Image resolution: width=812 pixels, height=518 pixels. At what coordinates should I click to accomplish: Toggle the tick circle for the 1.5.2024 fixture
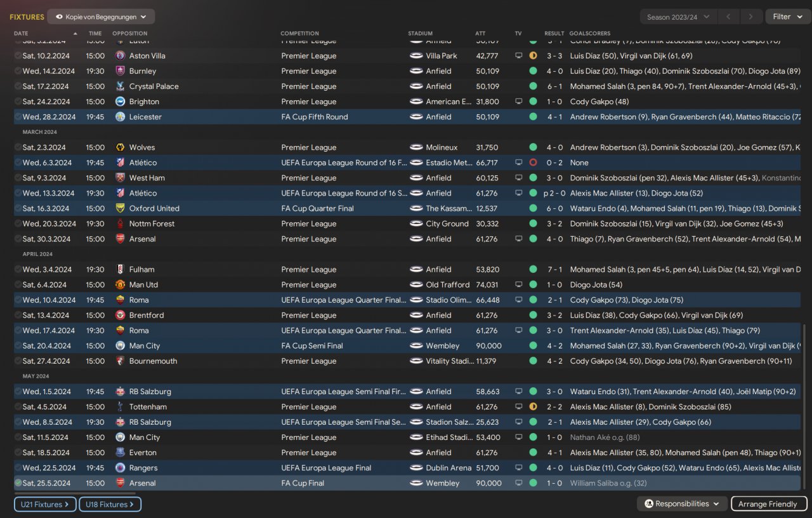(18, 392)
